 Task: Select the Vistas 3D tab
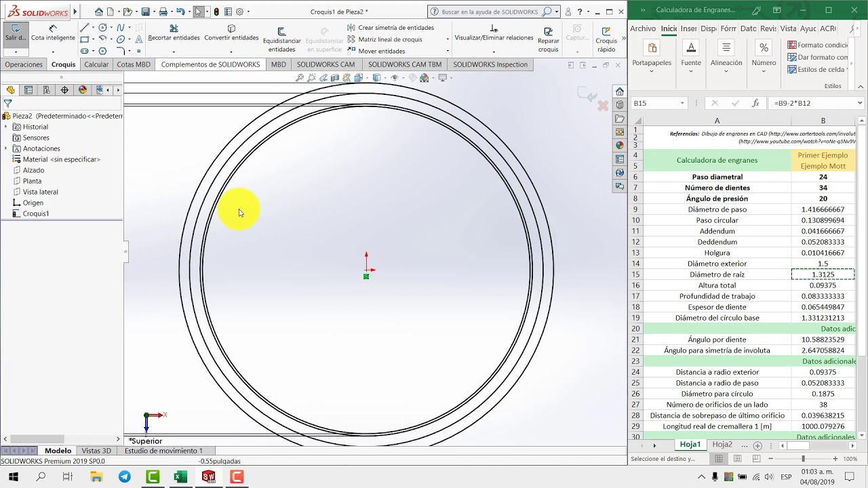pos(96,451)
